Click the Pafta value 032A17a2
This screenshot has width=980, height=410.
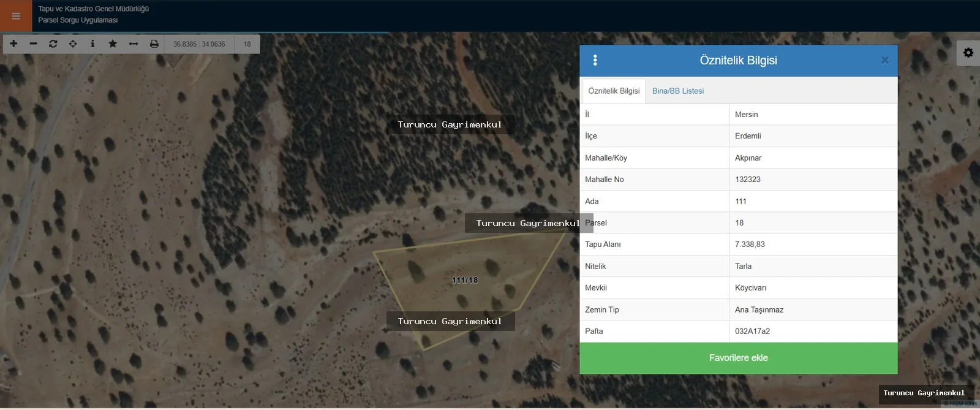[x=752, y=331]
